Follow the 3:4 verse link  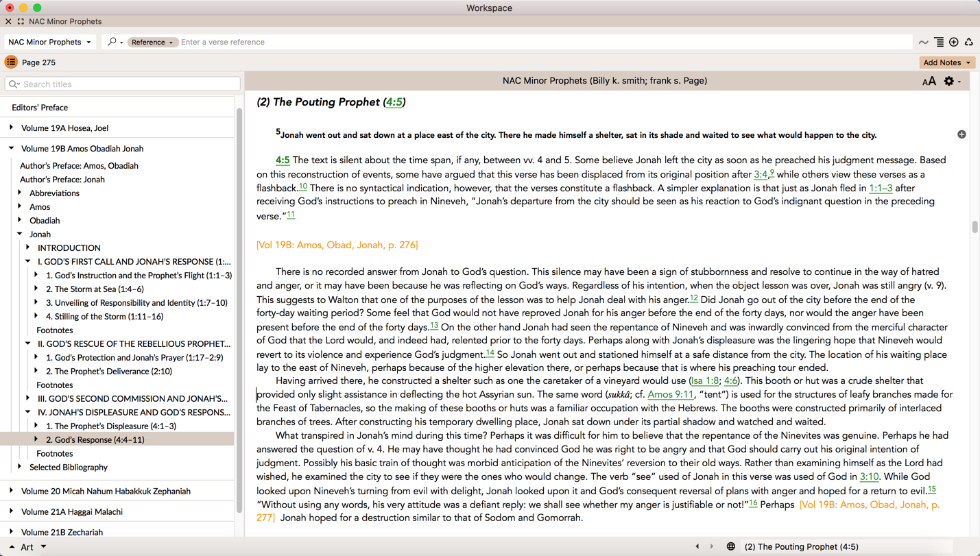(761, 175)
